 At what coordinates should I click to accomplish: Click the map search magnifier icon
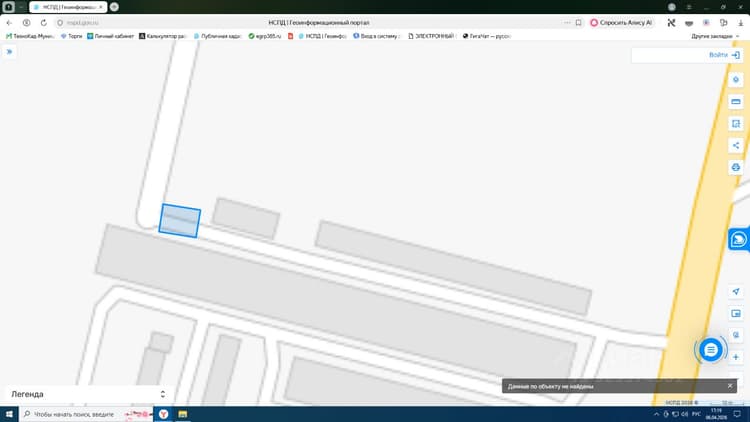tap(736, 335)
